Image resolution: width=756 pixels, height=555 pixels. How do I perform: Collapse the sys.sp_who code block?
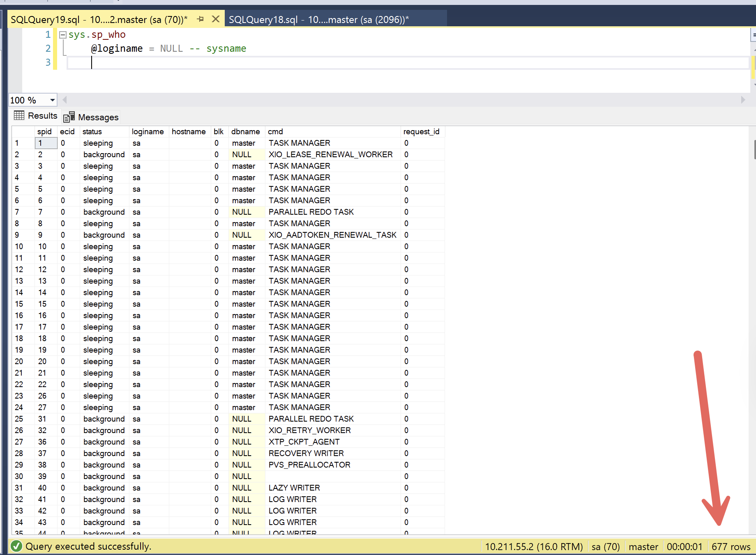(63, 35)
